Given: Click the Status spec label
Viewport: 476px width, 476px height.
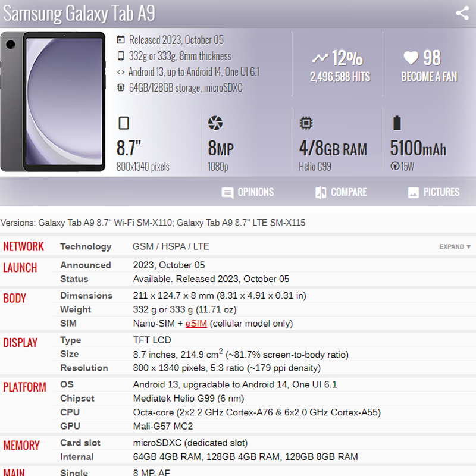Looking at the screenshot, I should point(74,279).
